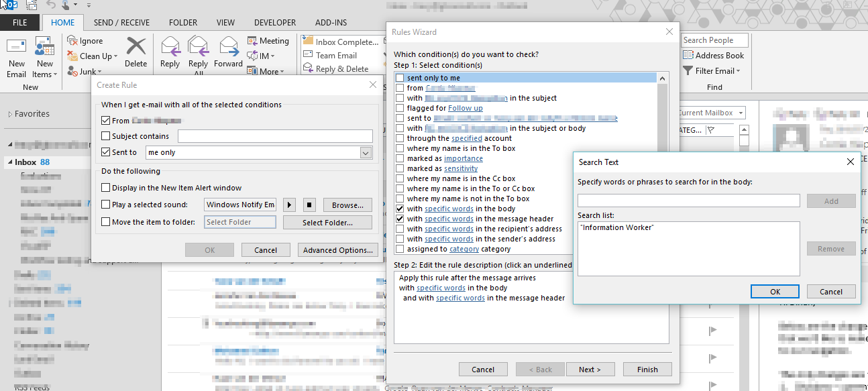This screenshot has width=868, height=391.
Task: Click Advanced Options button
Action: [337, 250]
